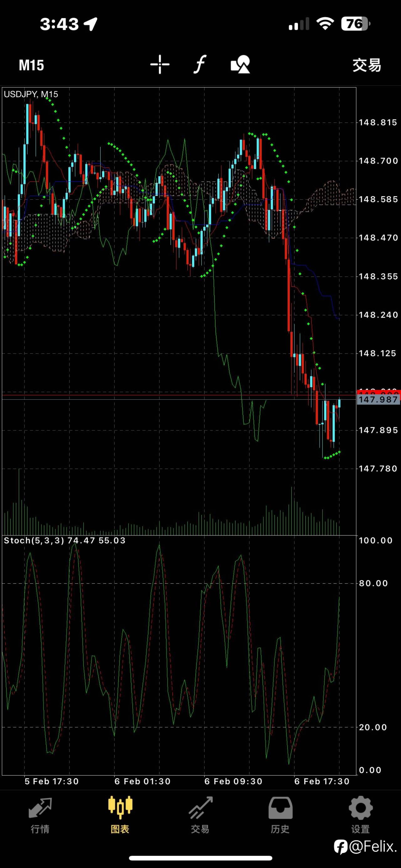
Task: Tap the 148.815 price axis label
Action: click(x=378, y=122)
